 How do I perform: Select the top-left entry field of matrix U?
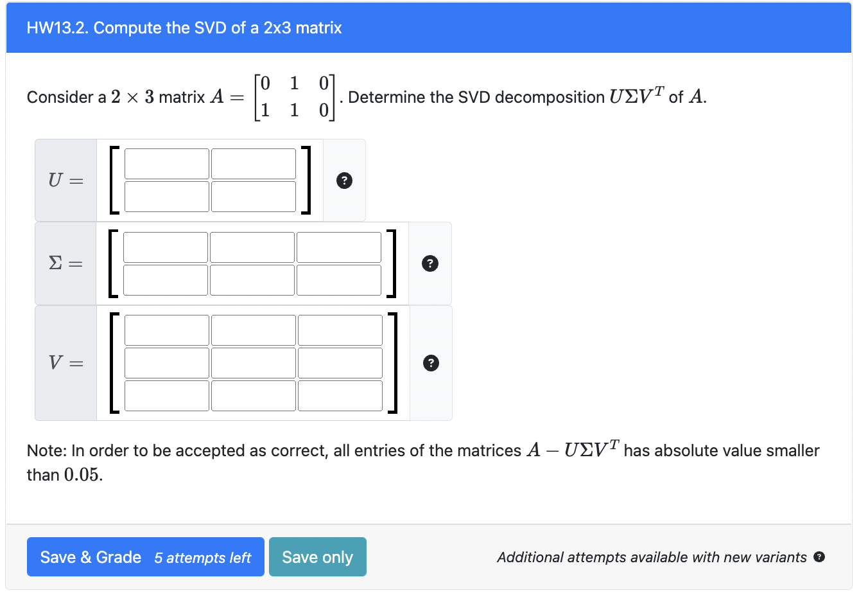tap(166, 164)
